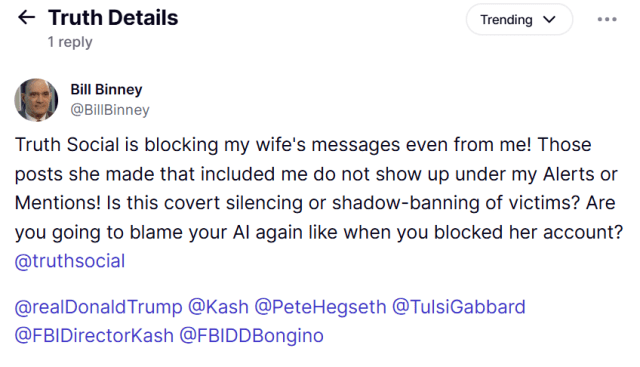Select the @FBIDDBongino mention

(x=251, y=336)
